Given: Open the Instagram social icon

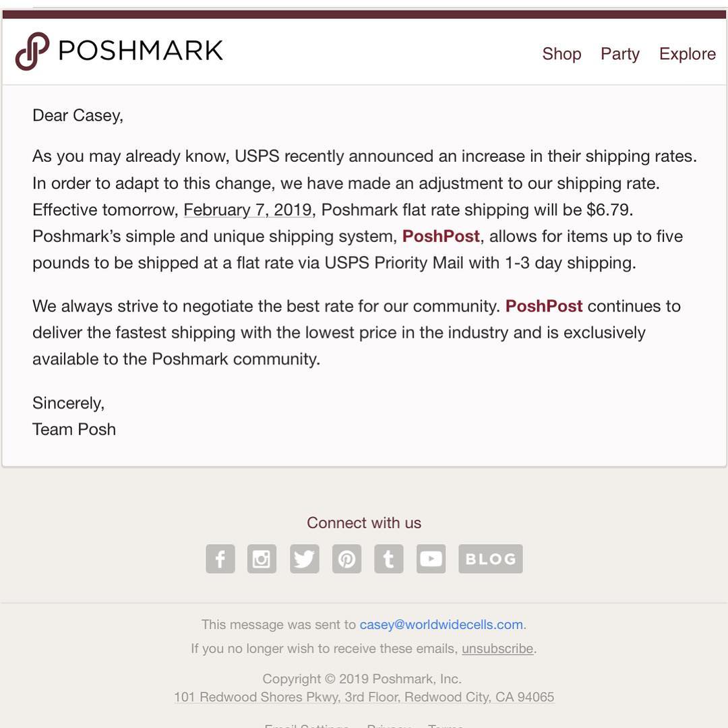Looking at the screenshot, I should tap(262, 559).
